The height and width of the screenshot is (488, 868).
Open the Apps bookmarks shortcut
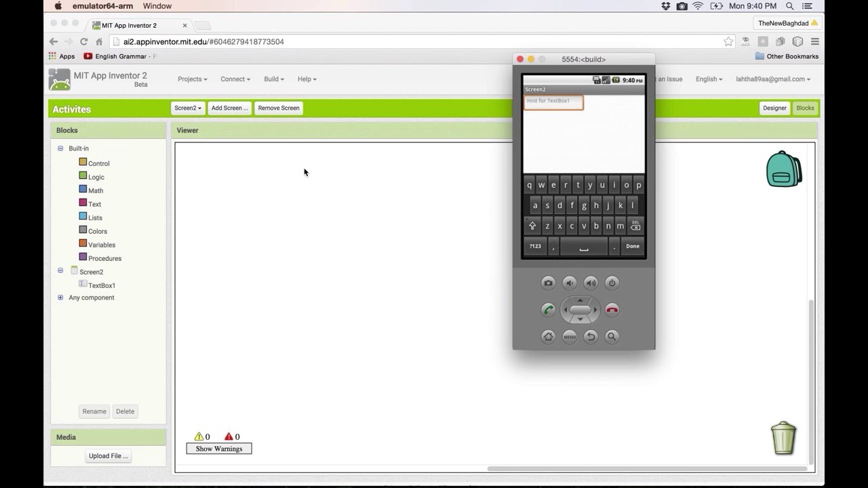(62, 56)
